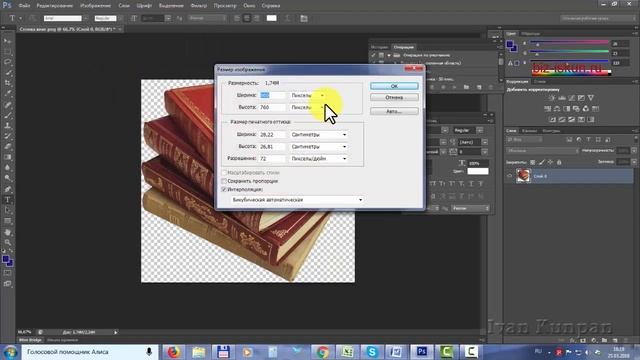Click the Разрешение input field
The width and height of the screenshot is (640, 360).
[x=272, y=158]
